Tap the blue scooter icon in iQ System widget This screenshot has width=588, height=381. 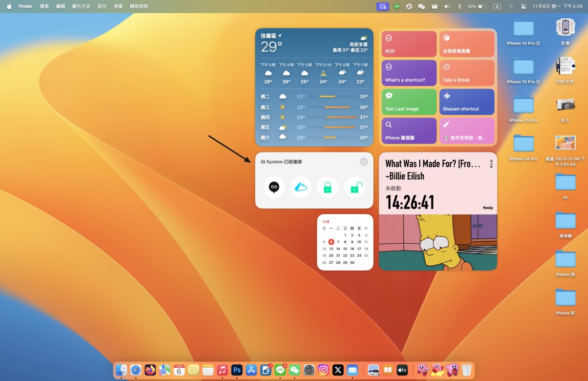(301, 187)
